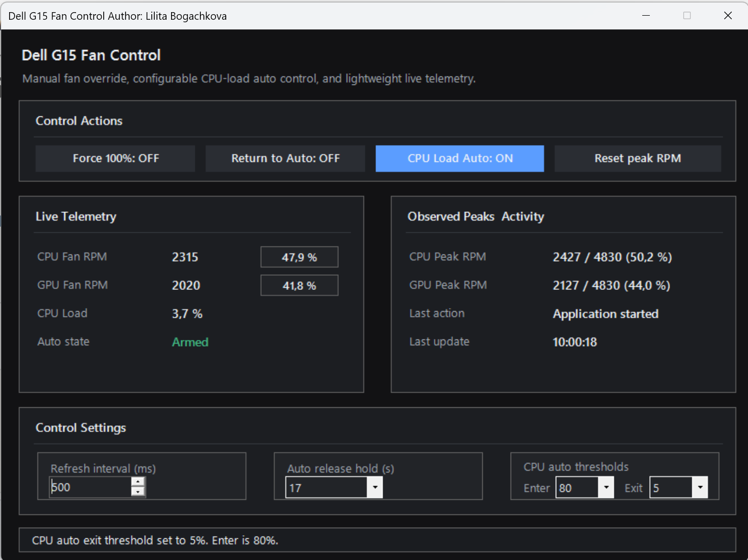Image resolution: width=748 pixels, height=560 pixels.
Task: Minimize the Dell G15 Fan Control window
Action: click(646, 16)
